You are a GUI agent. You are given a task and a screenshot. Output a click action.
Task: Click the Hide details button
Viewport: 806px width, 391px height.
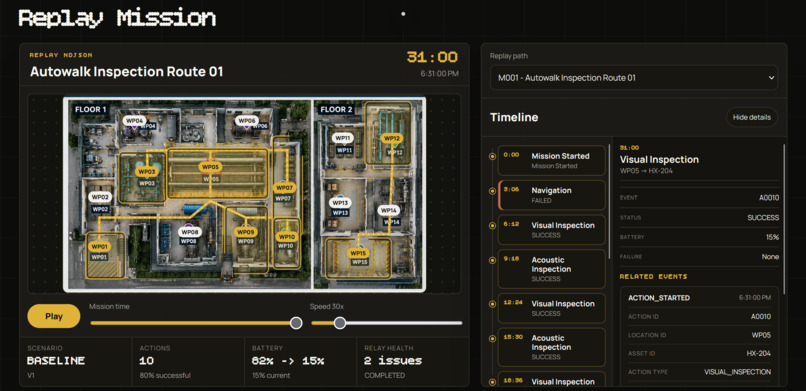point(752,117)
